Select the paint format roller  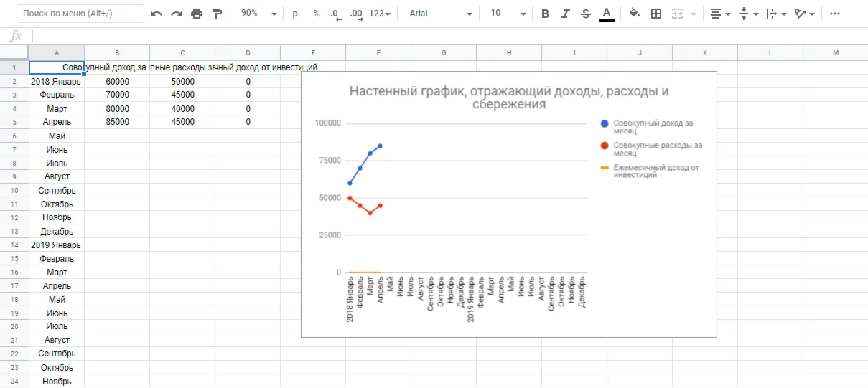coord(217,14)
